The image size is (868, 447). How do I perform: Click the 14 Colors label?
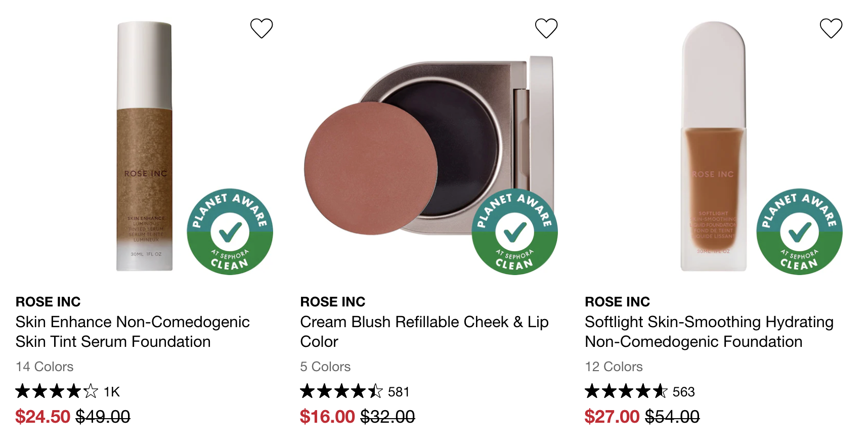point(45,367)
